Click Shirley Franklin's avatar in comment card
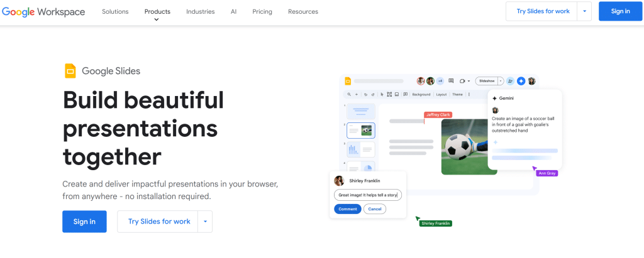Viewport: 644px width, 258px height. [x=339, y=181]
